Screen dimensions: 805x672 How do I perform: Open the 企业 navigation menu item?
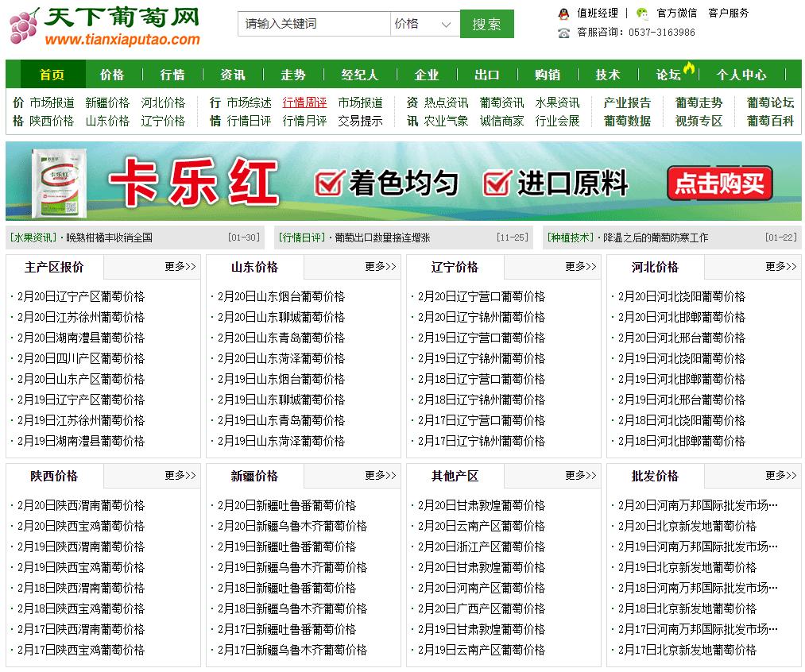click(427, 75)
